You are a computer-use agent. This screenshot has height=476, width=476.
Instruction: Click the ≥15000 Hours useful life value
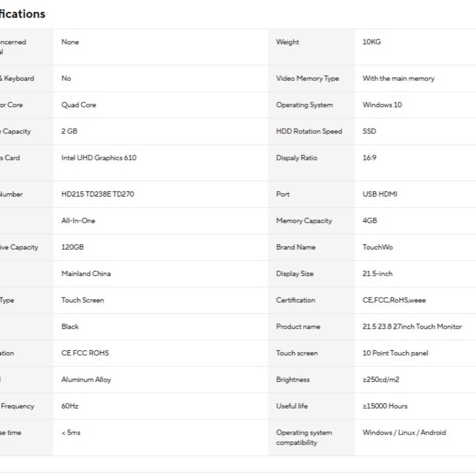coord(385,406)
